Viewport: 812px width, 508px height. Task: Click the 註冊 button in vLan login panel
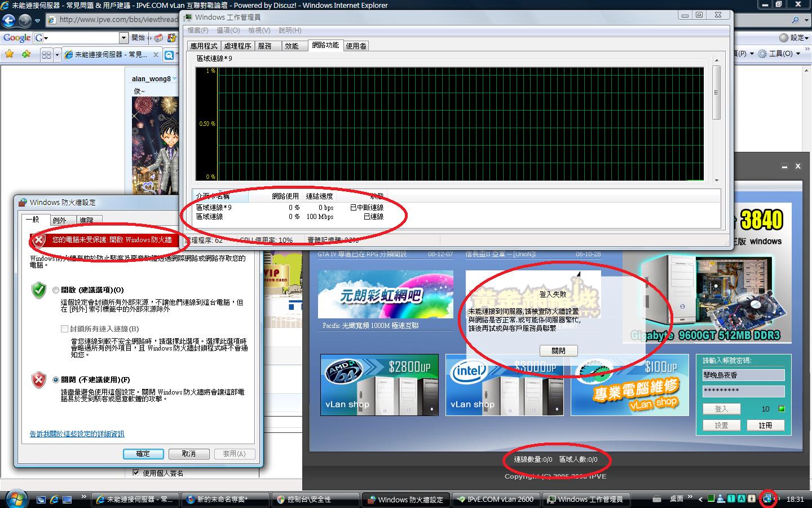765,425
